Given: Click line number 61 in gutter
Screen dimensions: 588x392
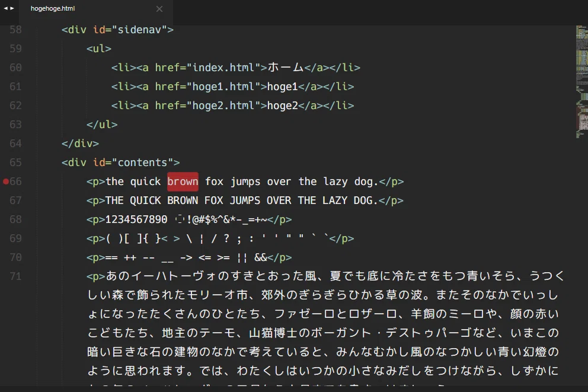Looking at the screenshot, I should tap(15, 87).
